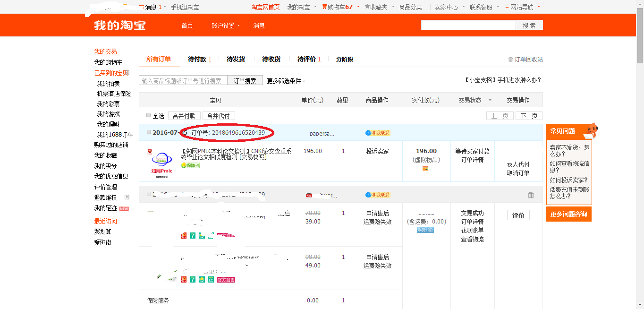Switch to the 所有订单 tab
Viewport: 644px width, 309px height.
point(159,59)
